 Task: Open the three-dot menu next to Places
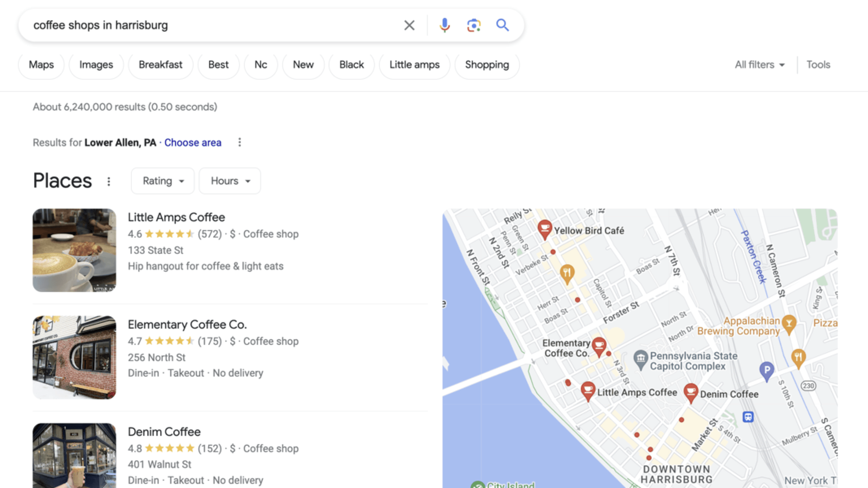coord(109,181)
